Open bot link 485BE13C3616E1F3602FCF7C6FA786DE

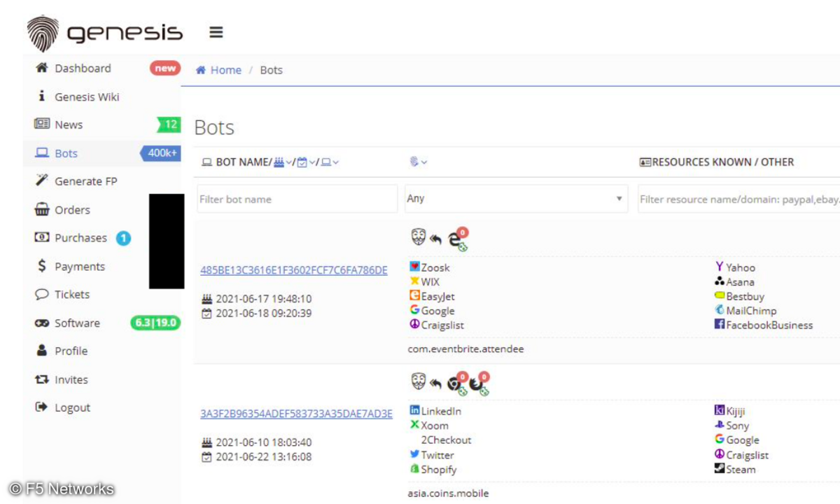click(x=294, y=270)
